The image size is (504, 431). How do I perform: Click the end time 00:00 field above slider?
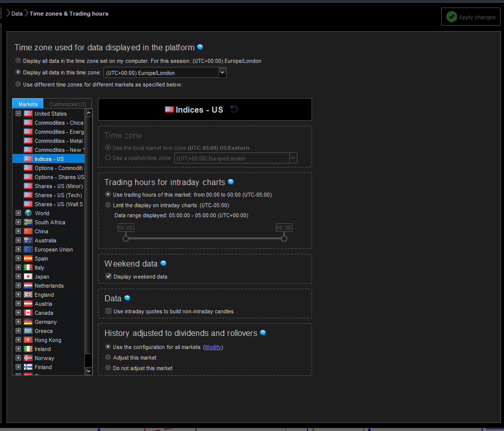[284, 228]
